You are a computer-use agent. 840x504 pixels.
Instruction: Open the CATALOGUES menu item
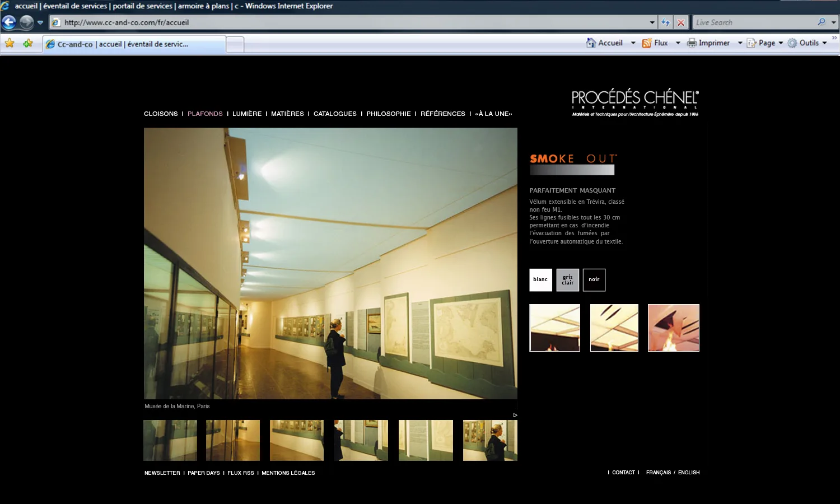[x=335, y=114]
